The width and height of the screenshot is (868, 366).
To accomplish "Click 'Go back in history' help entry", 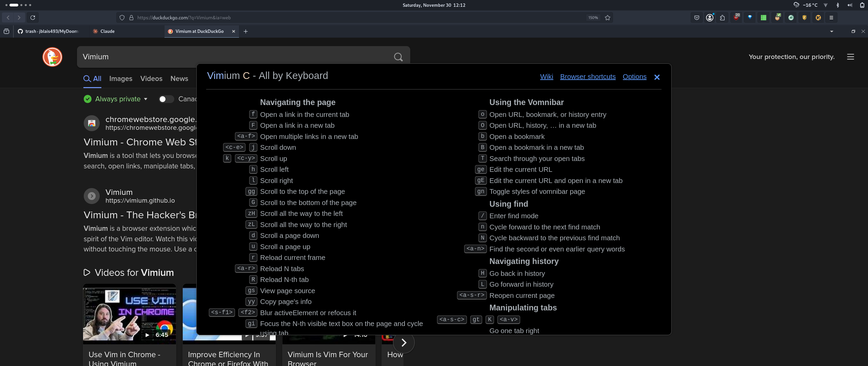I will (517, 273).
